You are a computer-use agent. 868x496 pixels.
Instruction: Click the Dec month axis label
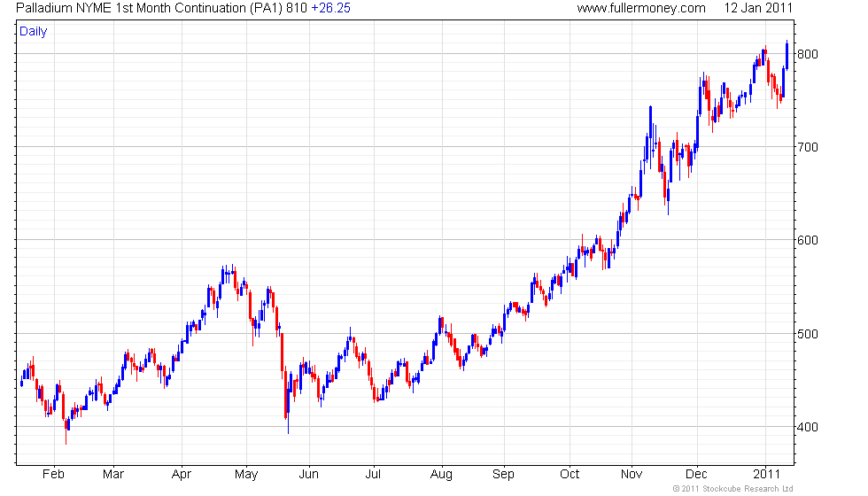[x=696, y=475]
